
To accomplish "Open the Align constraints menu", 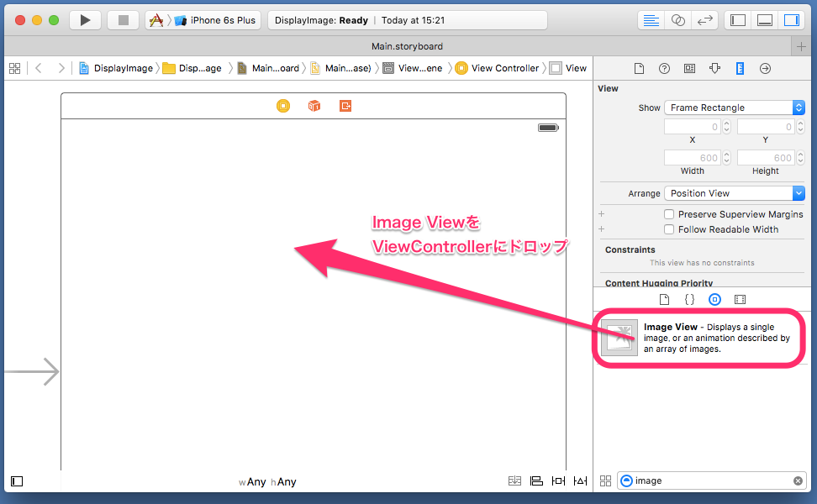I will coord(536,480).
